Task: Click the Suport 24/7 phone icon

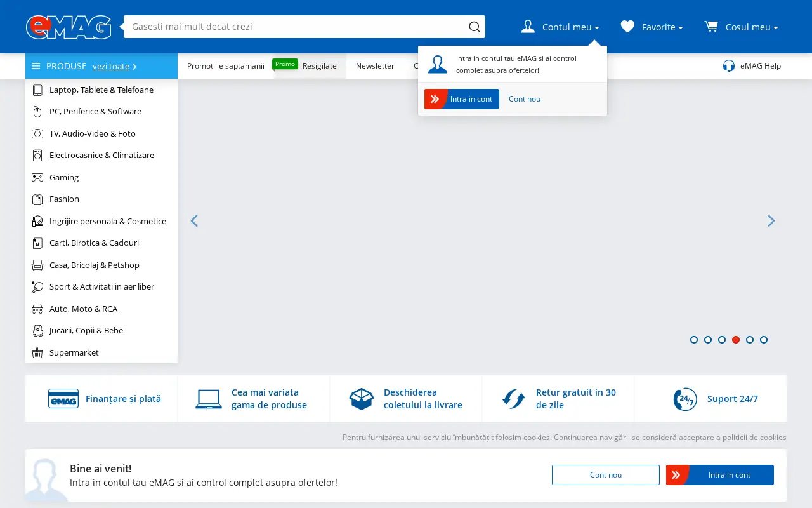Action: [x=685, y=399]
